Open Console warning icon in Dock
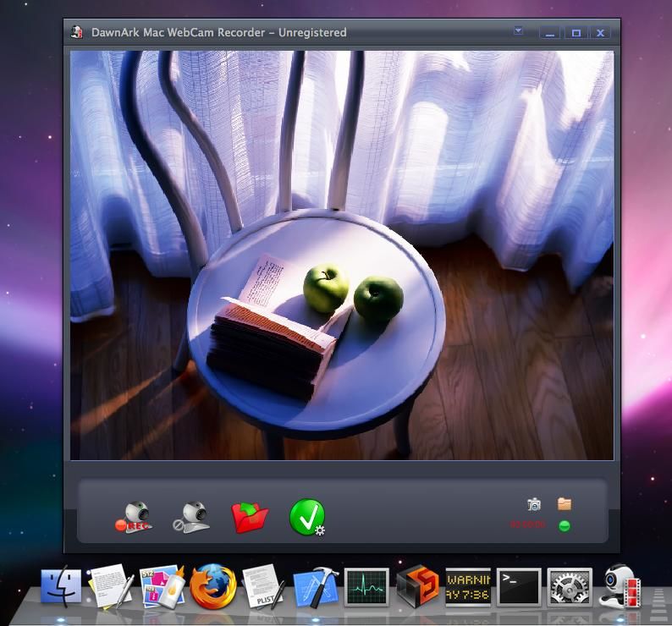This screenshot has width=672, height=626. point(468,587)
